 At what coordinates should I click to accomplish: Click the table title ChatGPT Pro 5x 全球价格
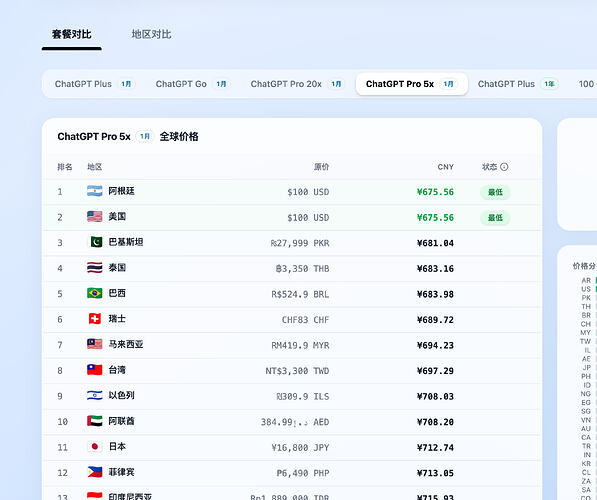(128, 136)
